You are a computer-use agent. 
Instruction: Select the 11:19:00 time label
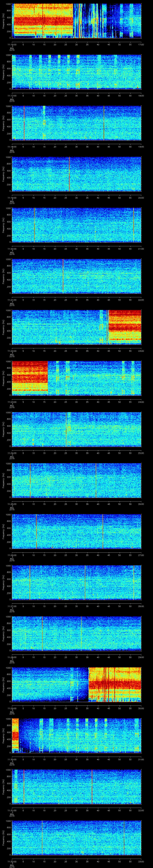[x=12, y=198]
